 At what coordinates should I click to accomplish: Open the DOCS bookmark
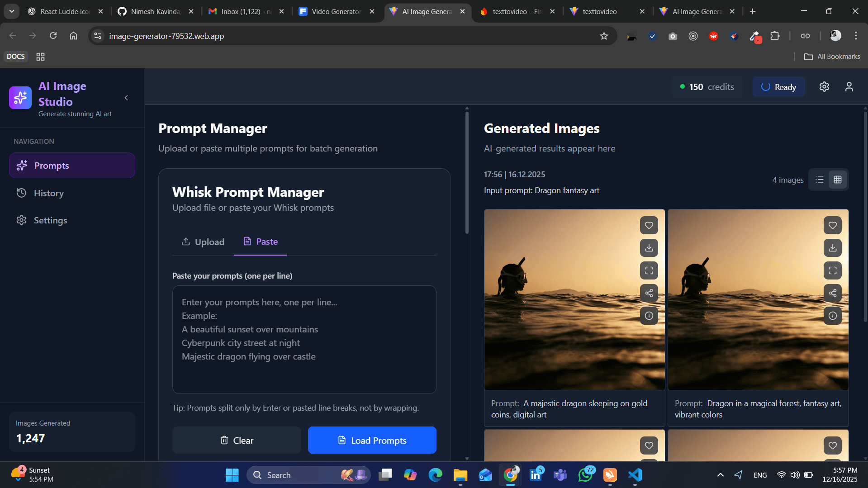click(x=16, y=57)
